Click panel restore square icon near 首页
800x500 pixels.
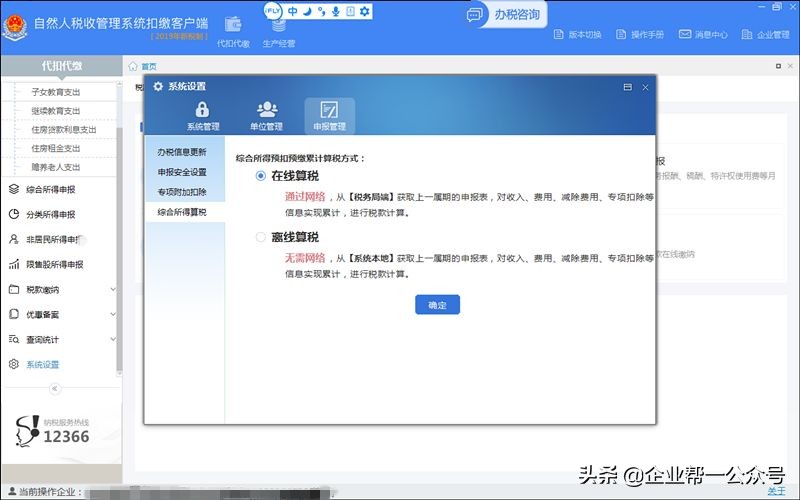click(778, 66)
